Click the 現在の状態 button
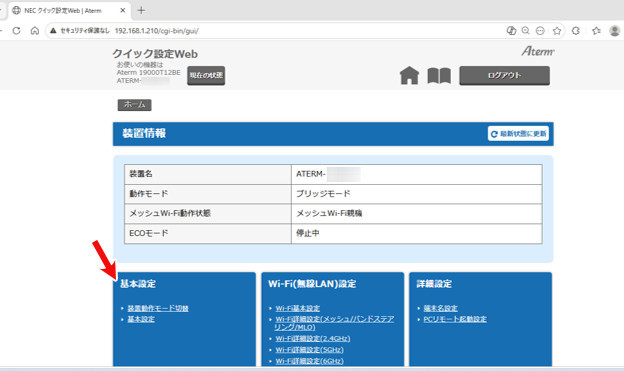Viewport: 624px width, 371px height. [x=206, y=76]
